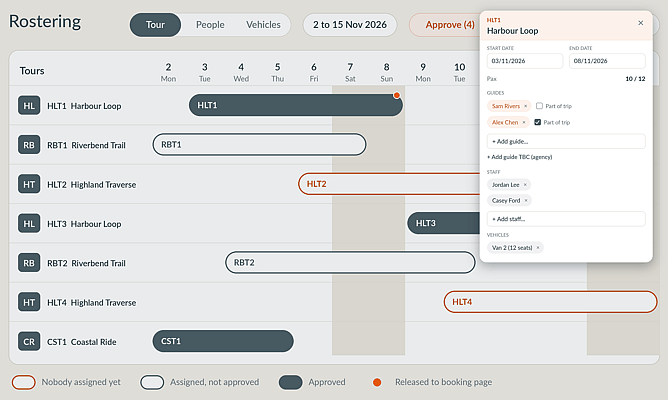Viewport: 668px width, 400px height.
Task: Click the CST1 Coastal Ride row label
Action: pyautogui.click(x=81, y=342)
